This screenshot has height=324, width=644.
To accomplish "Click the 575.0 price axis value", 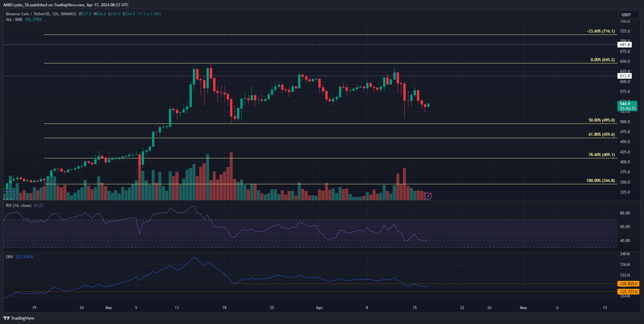I will [625, 92].
